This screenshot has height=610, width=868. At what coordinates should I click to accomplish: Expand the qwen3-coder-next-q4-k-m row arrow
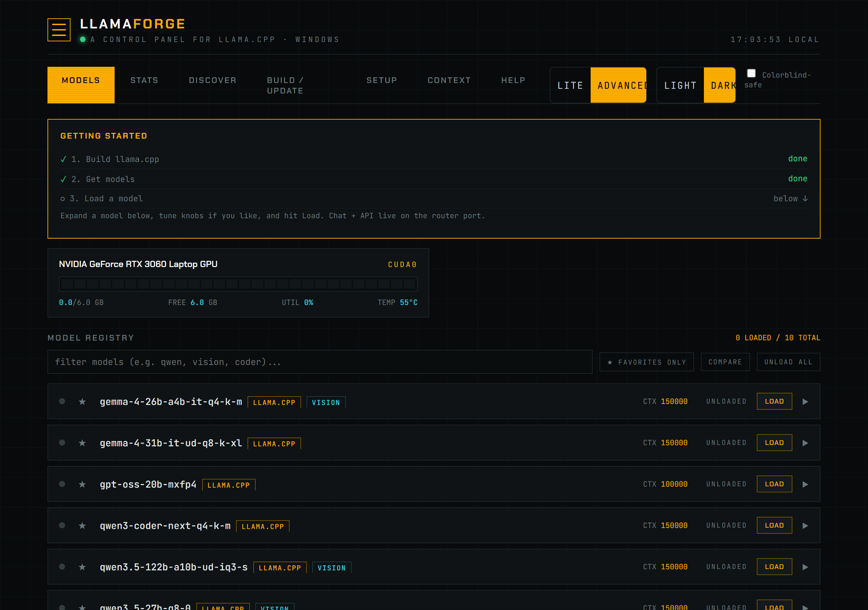(x=805, y=525)
